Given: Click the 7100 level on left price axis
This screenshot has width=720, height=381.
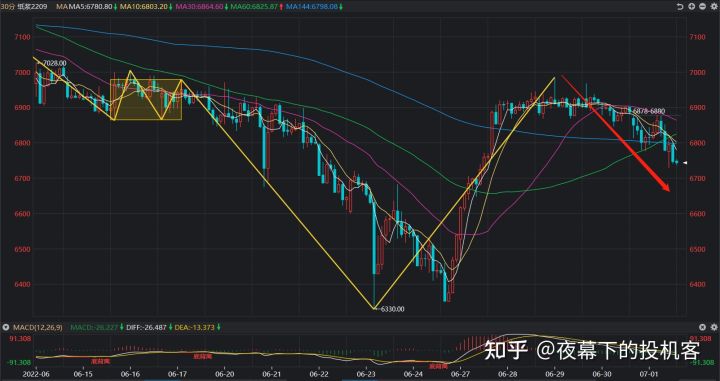Looking at the screenshot, I should coord(22,37).
